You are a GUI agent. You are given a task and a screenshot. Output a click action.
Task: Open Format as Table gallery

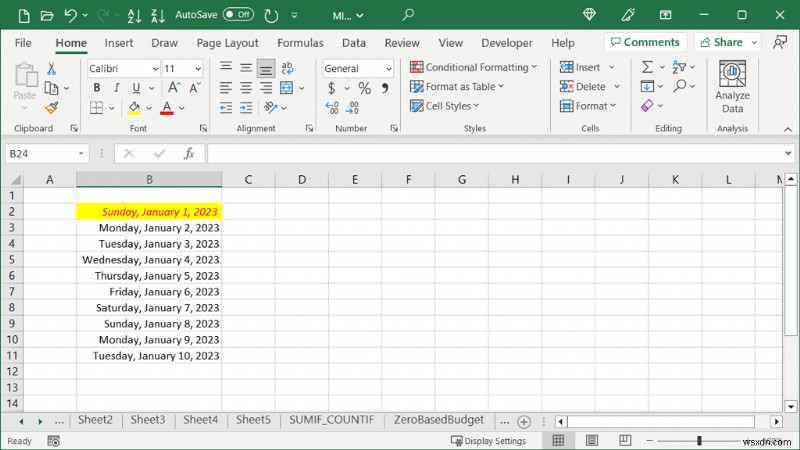point(457,87)
